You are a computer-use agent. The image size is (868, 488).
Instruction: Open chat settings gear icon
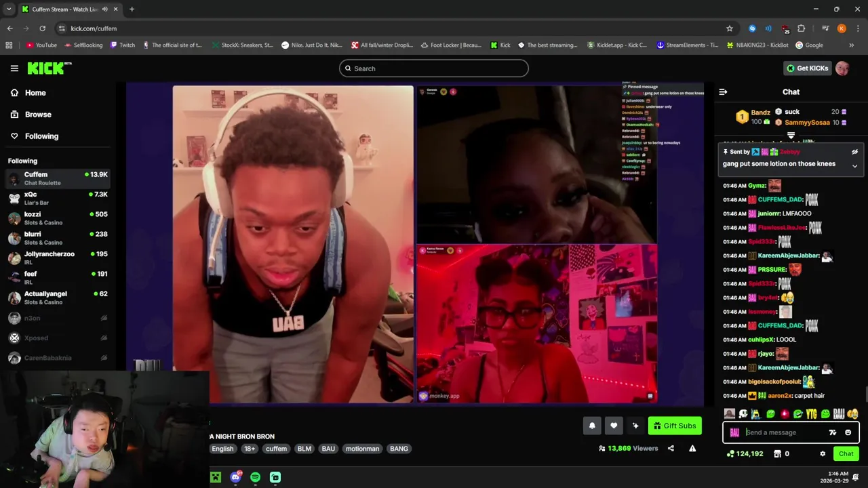click(x=823, y=454)
